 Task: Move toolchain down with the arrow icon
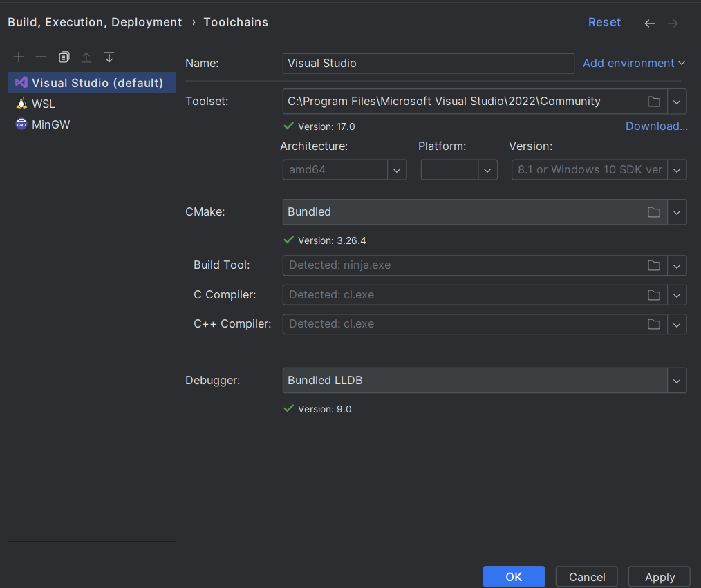(109, 57)
